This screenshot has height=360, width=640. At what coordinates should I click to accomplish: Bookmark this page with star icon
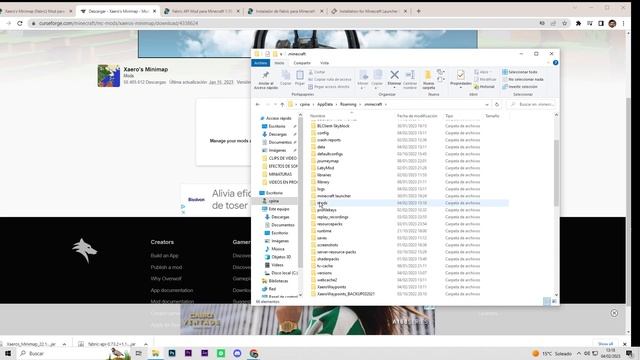pyautogui.click(x=564, y=23)
